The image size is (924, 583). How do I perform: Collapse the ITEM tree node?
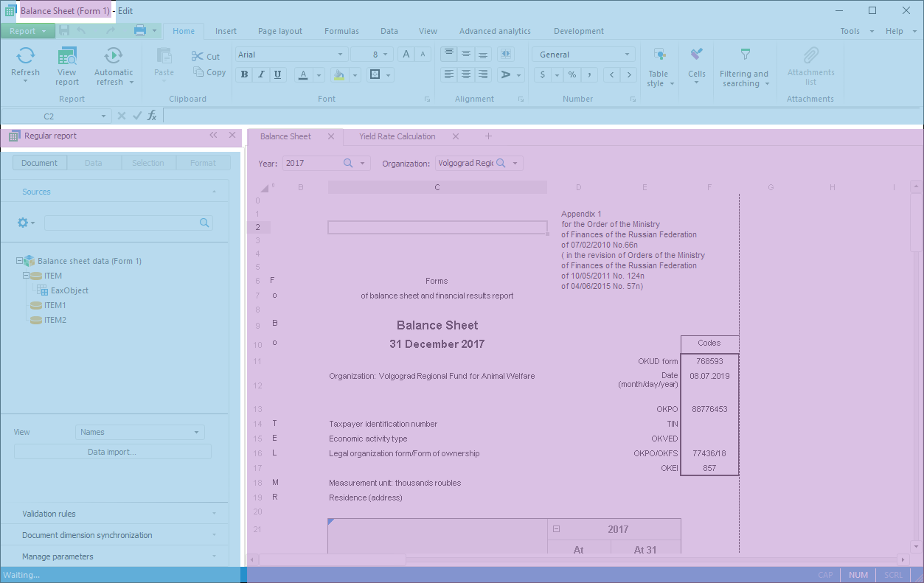tap(26, 276)
